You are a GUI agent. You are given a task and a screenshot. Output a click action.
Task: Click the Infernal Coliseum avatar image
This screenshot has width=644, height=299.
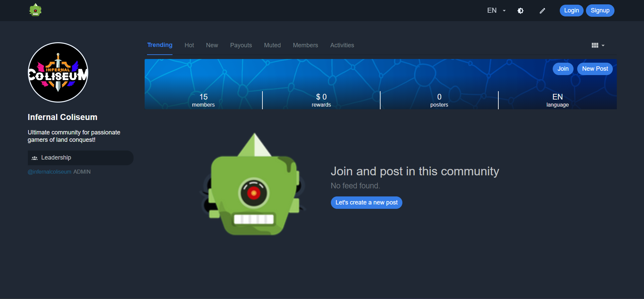58,72
